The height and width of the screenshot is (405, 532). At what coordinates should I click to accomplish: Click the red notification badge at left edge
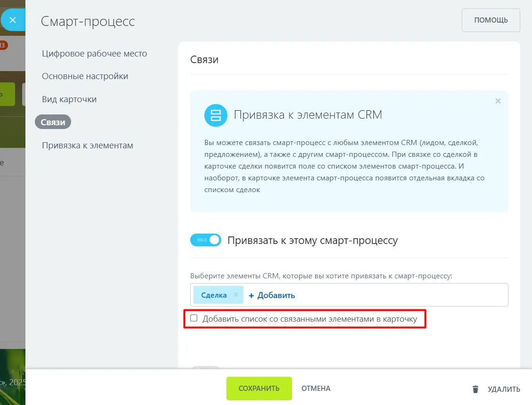(x=3, y=45)
